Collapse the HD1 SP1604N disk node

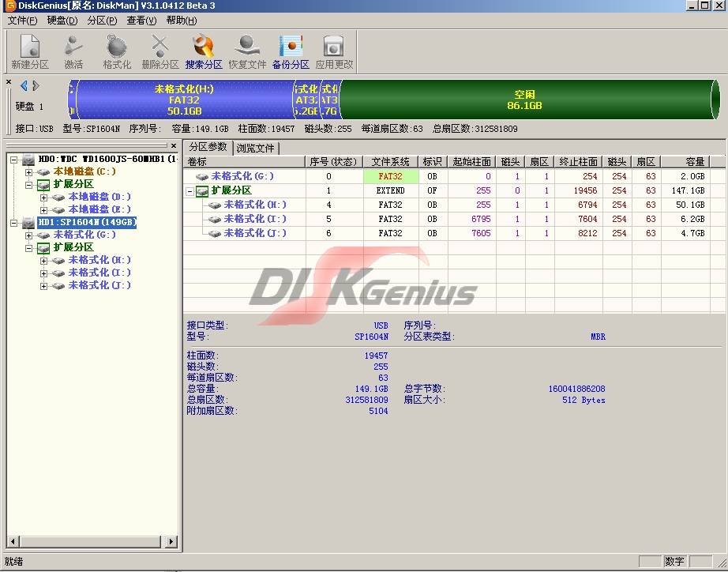pyautogui.click(x=14, y=223)
